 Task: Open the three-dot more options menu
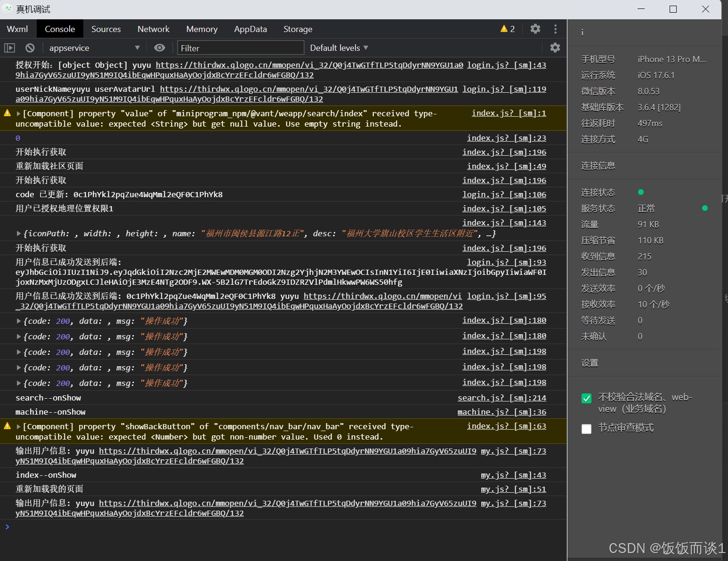556,29
